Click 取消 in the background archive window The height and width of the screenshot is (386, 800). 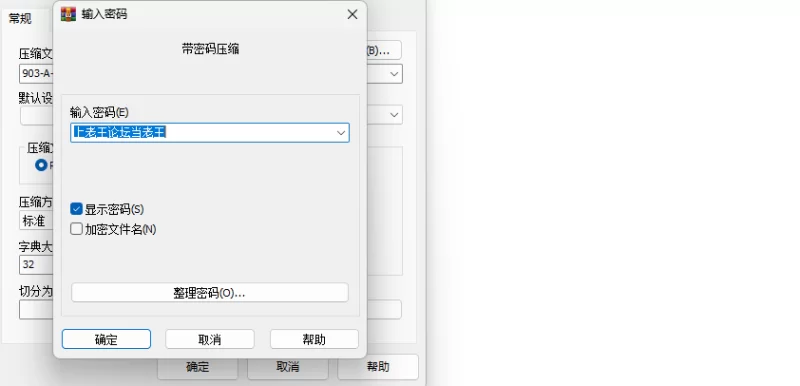click(x=288, y=367)
